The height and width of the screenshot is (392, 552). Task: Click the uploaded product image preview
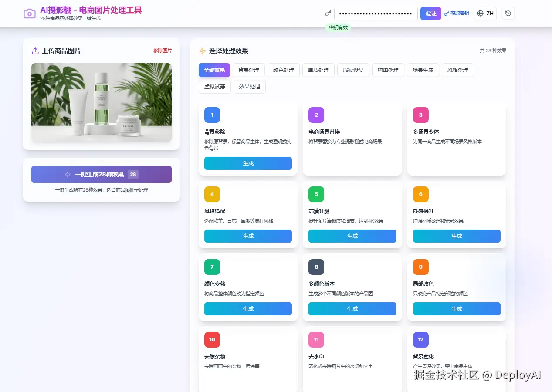coord(102,102)
